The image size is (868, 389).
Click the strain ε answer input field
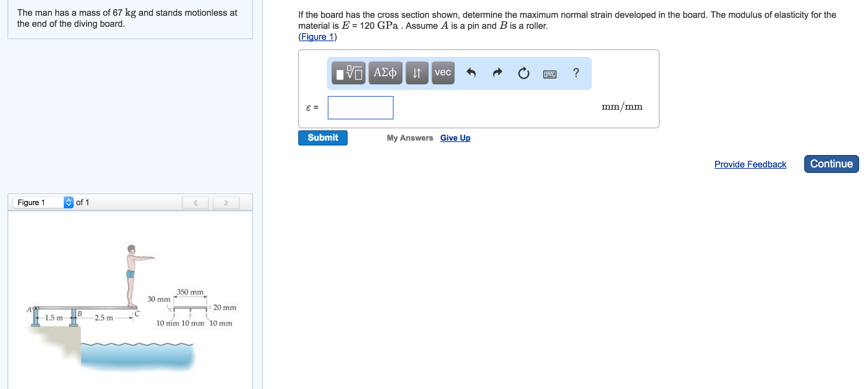pos(360,108)
